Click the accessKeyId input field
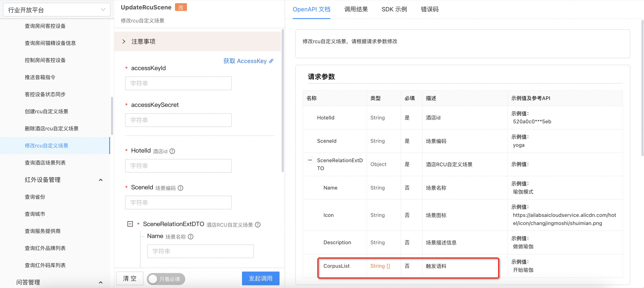Screen dimensions: 644x288 tap(178, 83)
